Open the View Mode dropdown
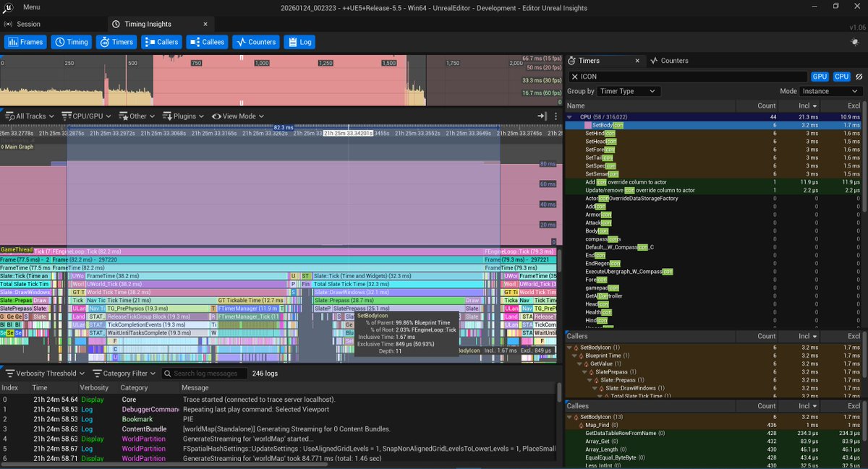 point(238,116)
